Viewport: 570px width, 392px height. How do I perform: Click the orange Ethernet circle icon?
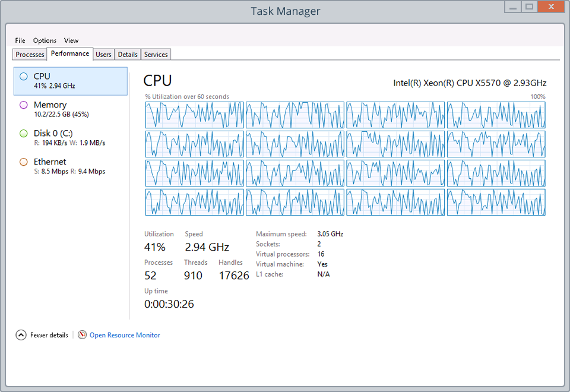click(23, 162)
